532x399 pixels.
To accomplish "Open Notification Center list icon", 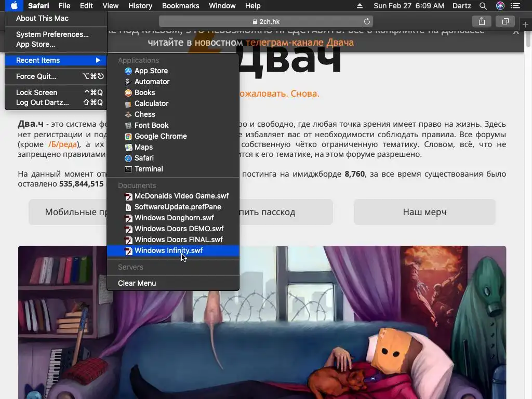I will pyautogui.click(x=515, y=6).
